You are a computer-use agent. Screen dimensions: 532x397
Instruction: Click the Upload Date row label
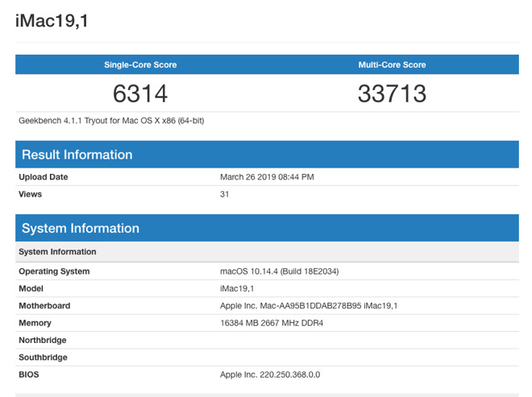(44, 177)
